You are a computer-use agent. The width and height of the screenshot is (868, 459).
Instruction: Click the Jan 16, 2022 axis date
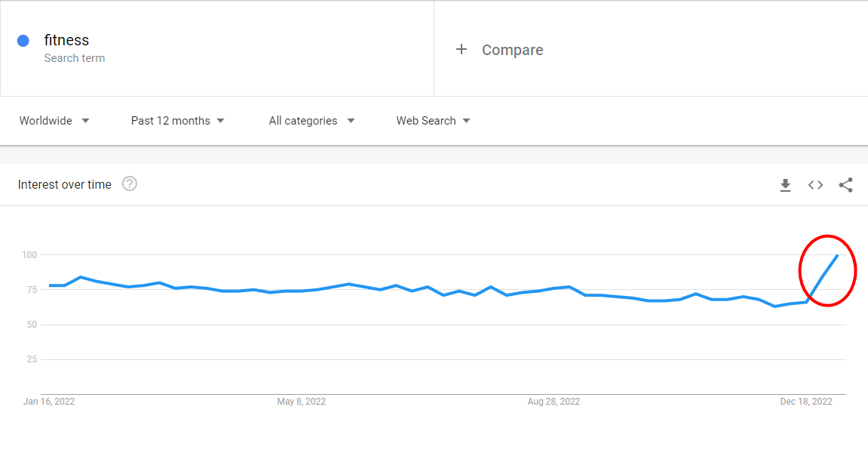[49, 402]
